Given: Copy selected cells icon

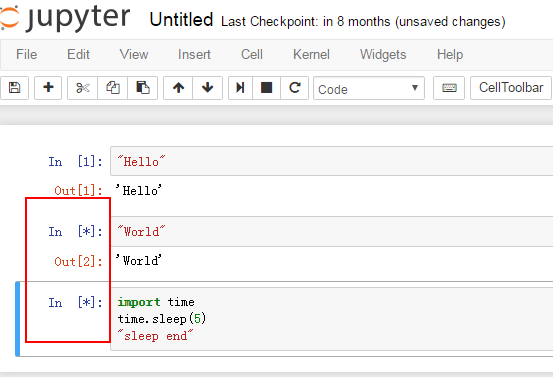Looking at the screenshot, I should point(113,88).
